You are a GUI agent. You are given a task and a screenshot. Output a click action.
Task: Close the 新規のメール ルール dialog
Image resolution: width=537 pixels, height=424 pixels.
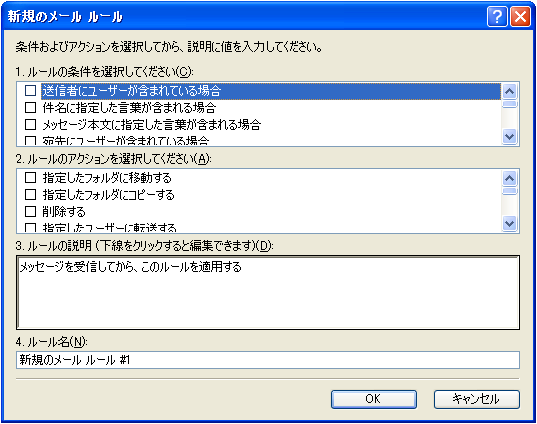point(520,16)
